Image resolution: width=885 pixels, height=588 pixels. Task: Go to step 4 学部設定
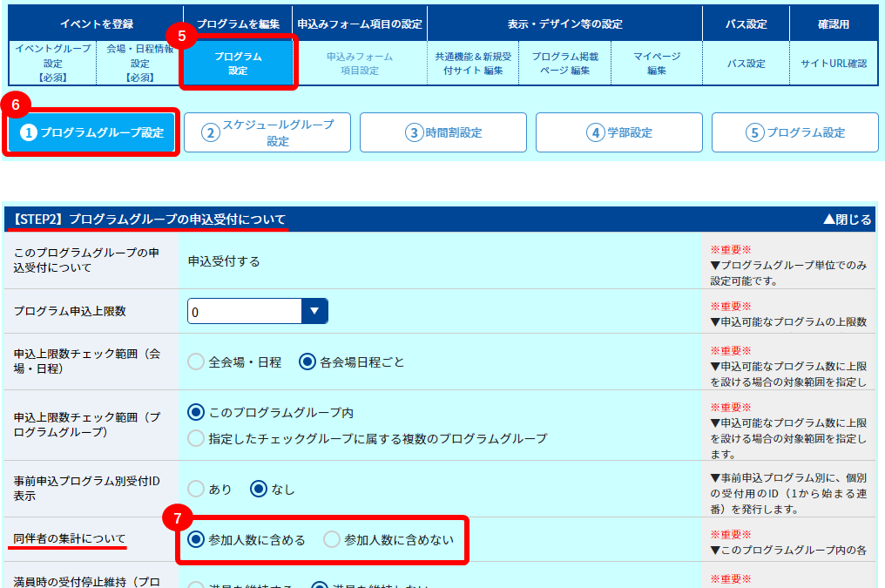pyautogui.click(x=619, y=132)
